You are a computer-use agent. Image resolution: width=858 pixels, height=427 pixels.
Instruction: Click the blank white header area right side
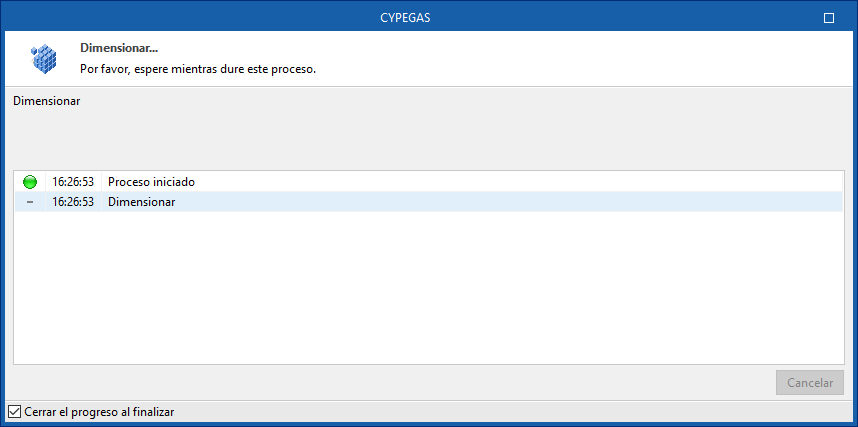(600, 58)
